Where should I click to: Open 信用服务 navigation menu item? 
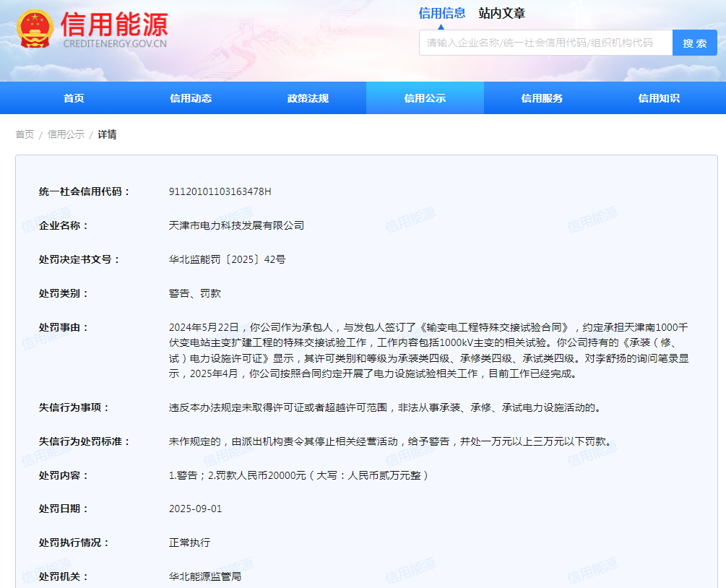[542, 98]
